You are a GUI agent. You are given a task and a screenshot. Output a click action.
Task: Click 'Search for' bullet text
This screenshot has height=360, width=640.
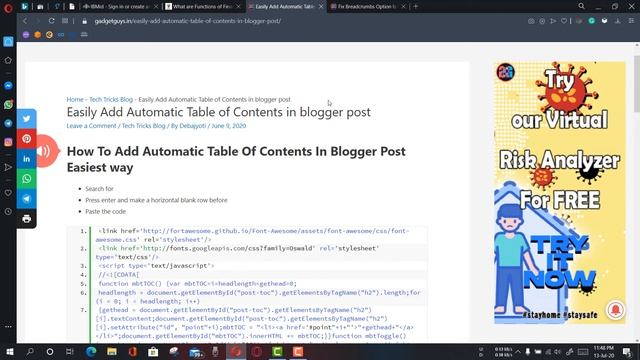pyautogui.click(x=99, y=189)
